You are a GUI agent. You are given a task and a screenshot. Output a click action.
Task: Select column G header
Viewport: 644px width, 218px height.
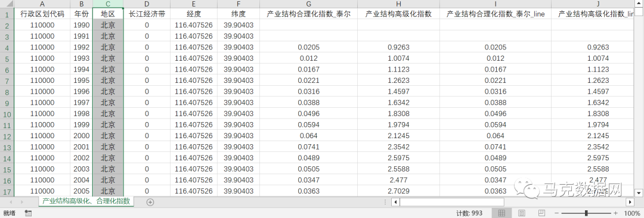point(308,4)
